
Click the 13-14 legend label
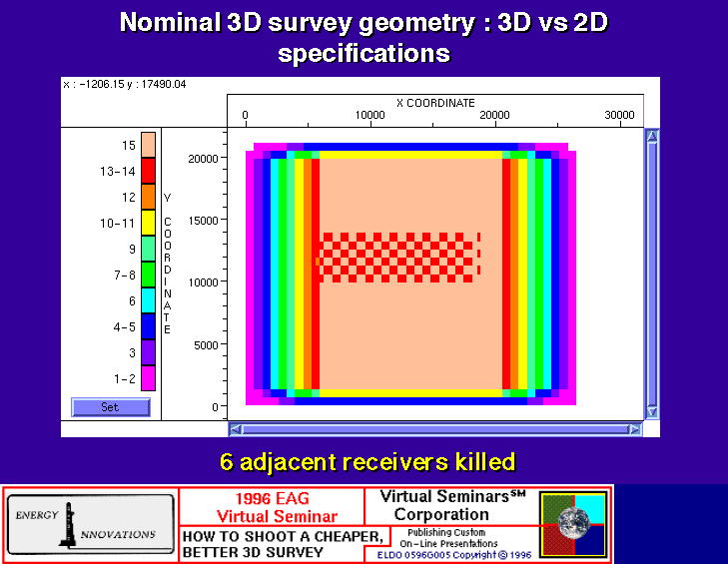[x=118, y=172]
